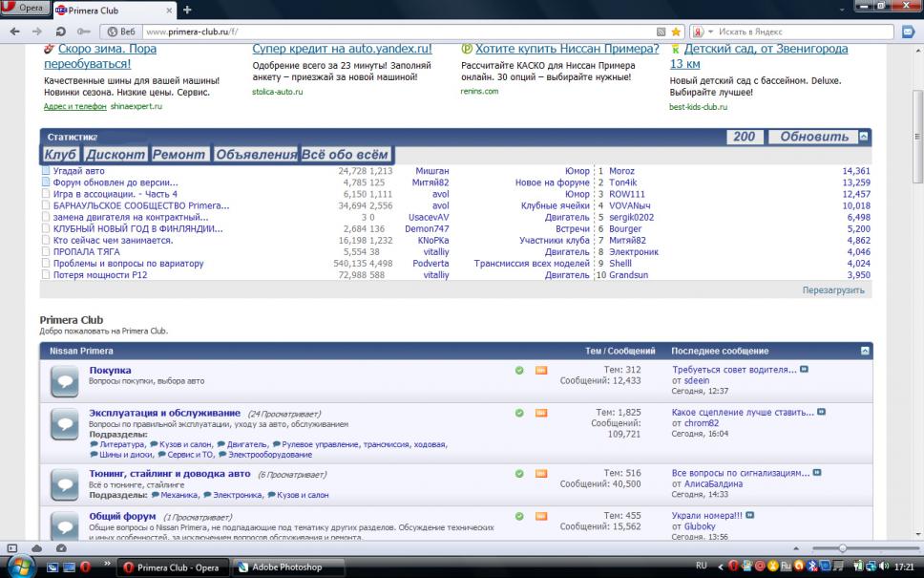Click the address bar URL field
Screen dimensions: 924x578
[398, 32]
